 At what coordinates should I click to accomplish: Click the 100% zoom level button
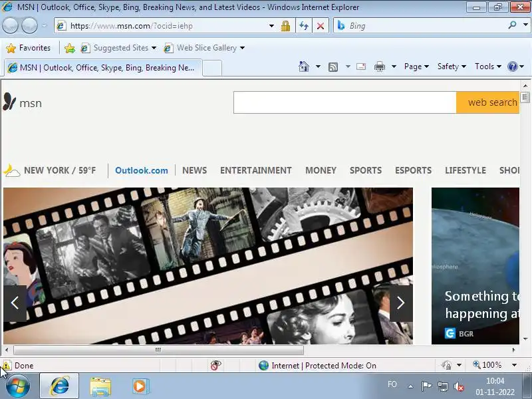(487, 365)
